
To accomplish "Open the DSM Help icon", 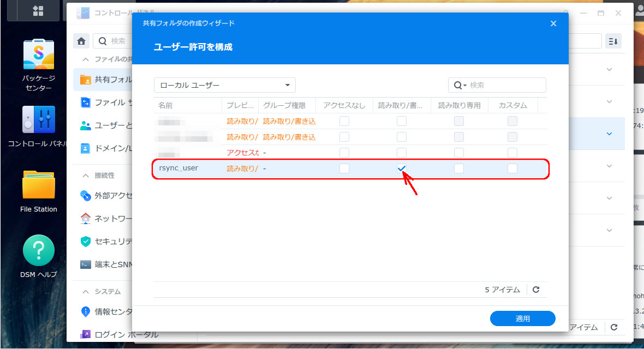I will pyautogui.click(x=39, y=250).
